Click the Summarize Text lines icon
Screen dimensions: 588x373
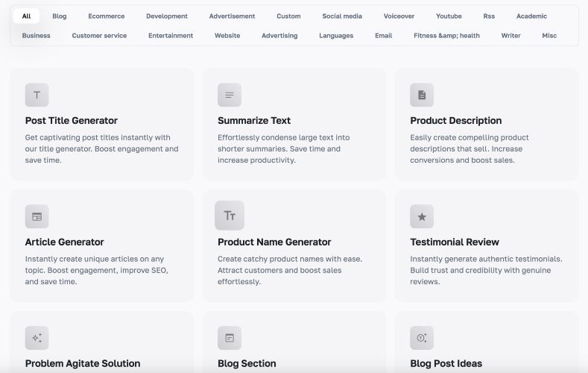point(230,95)
